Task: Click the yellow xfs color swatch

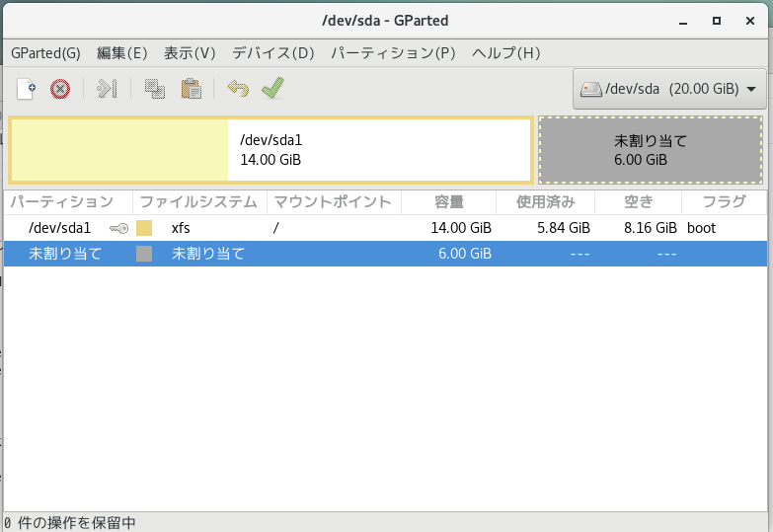Action: pyautogui.click(x=144, y=228)
